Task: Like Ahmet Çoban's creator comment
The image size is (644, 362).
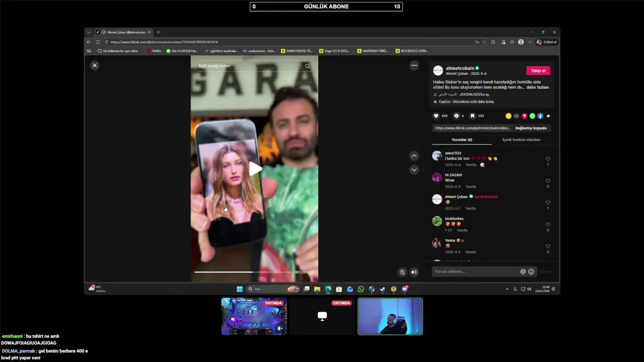Action: (548, 203)
